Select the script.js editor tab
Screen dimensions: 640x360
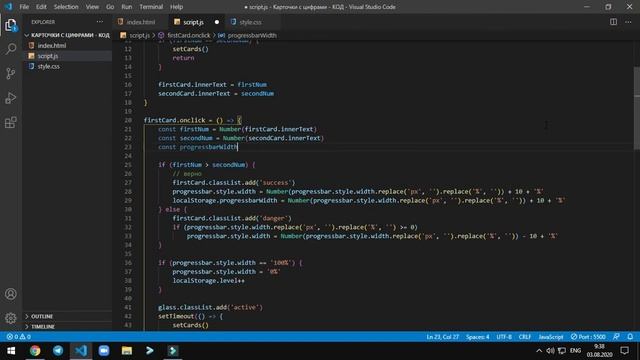(193, 22)
